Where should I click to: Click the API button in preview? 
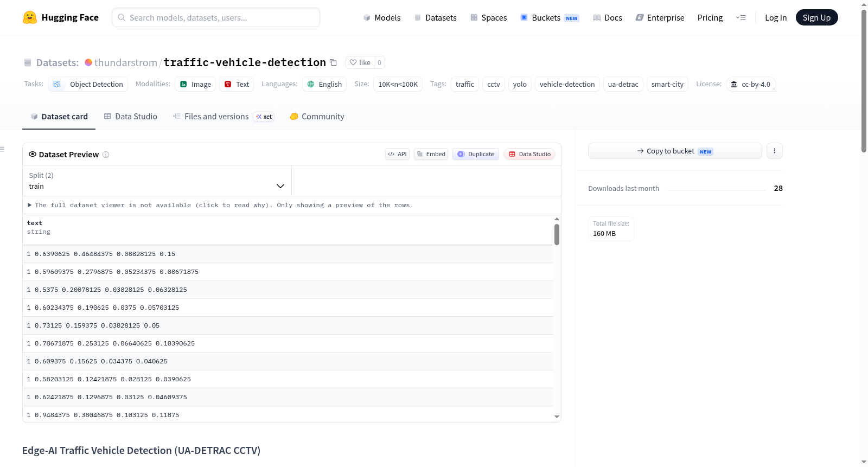click(x=397, y=154)
